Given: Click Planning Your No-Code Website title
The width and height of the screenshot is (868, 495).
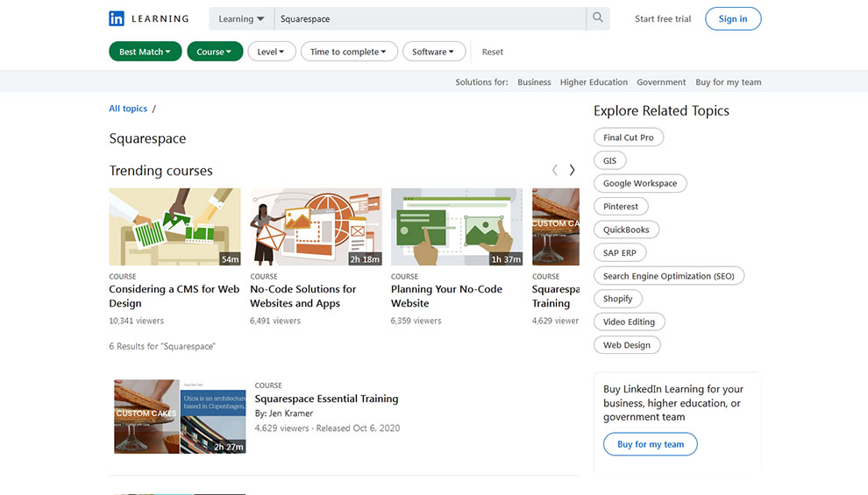Looking at the screenshot, I should (x=446, y=296).
